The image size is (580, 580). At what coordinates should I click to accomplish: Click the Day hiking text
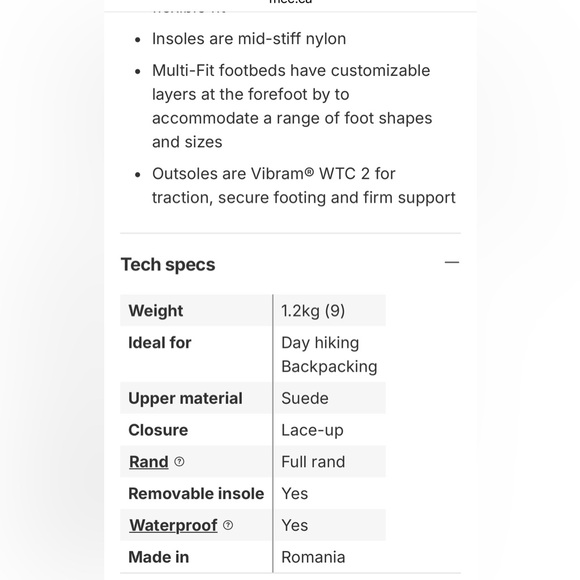pyautogui.click(x=320, y=343)
